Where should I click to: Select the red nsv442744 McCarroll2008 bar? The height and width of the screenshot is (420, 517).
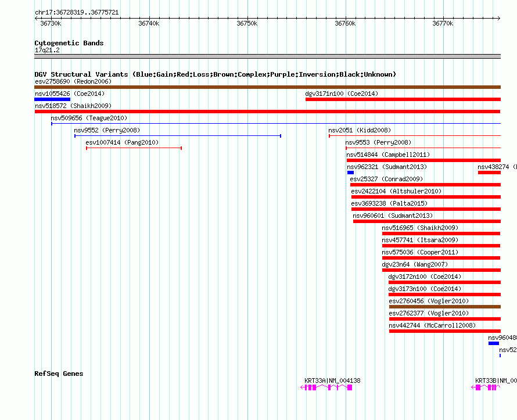pyautogui.click(x=444, y=331)
